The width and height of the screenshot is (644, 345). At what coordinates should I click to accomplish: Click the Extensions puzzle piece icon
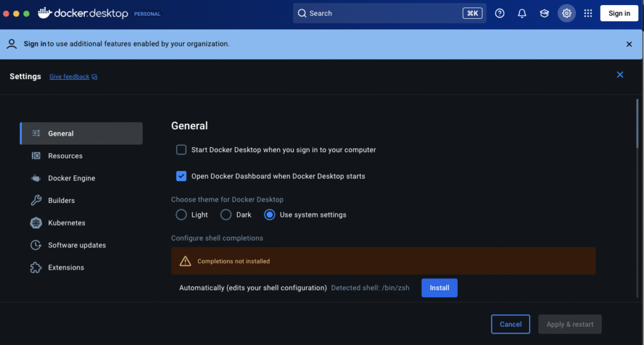point(36,268)
